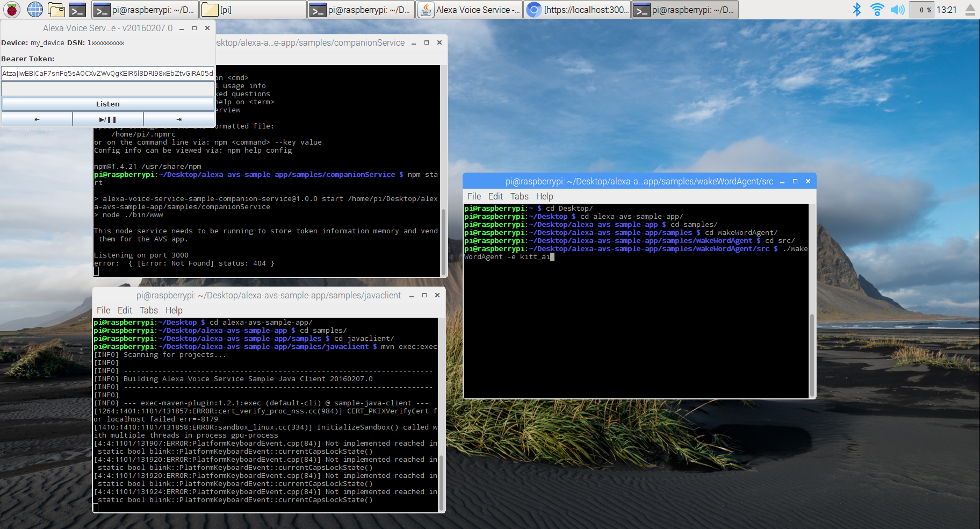Click the eject removable media icon

coord(970,9)
